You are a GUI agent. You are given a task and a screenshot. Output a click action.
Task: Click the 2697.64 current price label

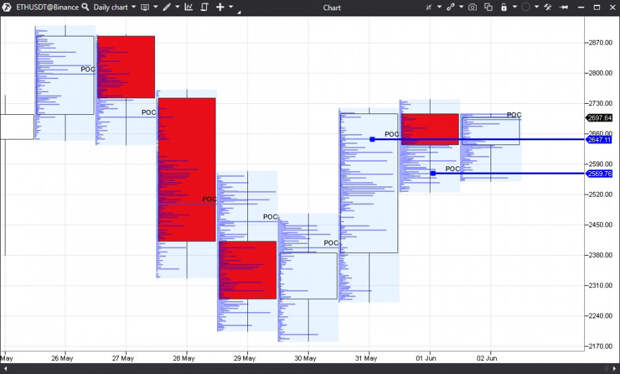[599, 118]
